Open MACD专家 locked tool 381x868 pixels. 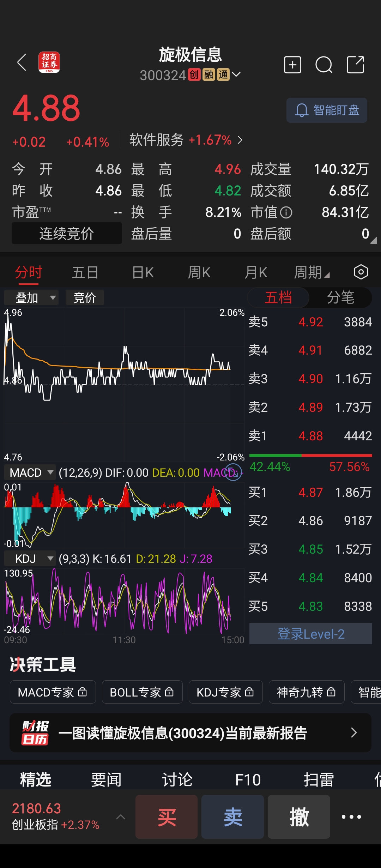tap(53, 692)
